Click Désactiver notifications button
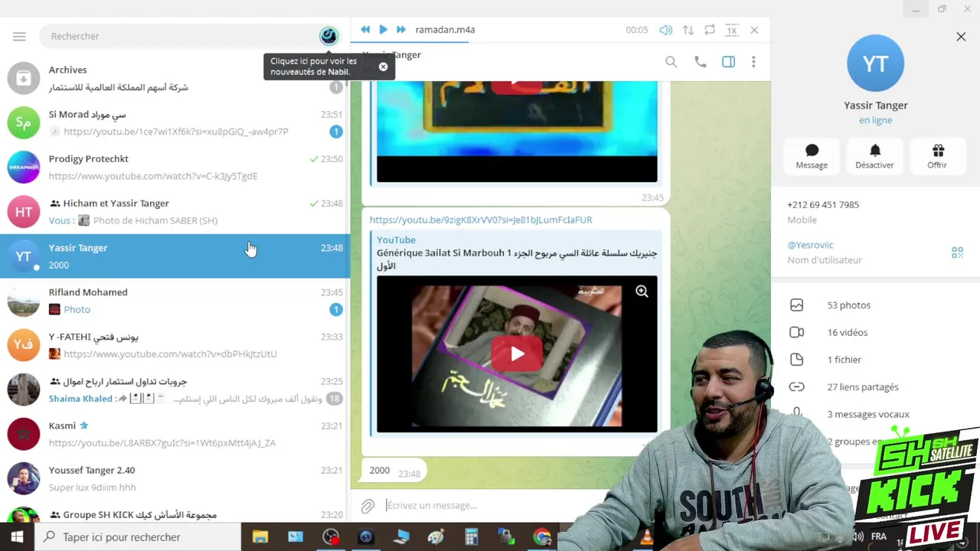The height and width of the screenshot is (551, 980). tap(874, 156)
